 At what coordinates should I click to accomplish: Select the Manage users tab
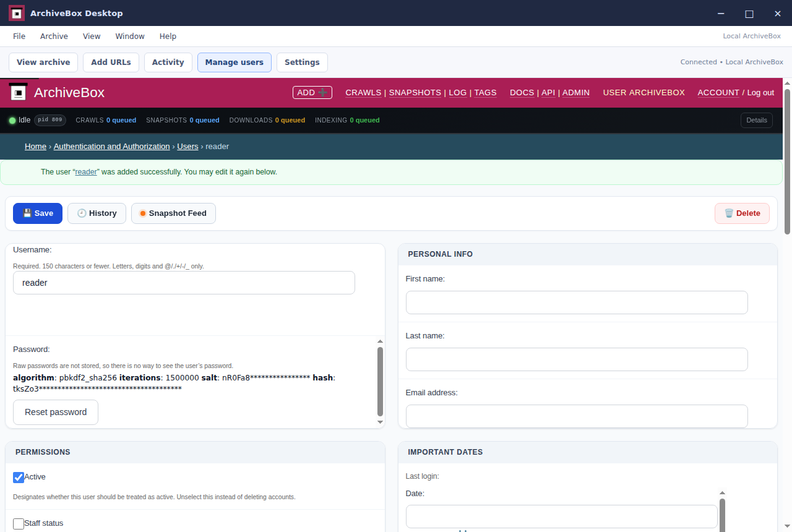point(235,62)
